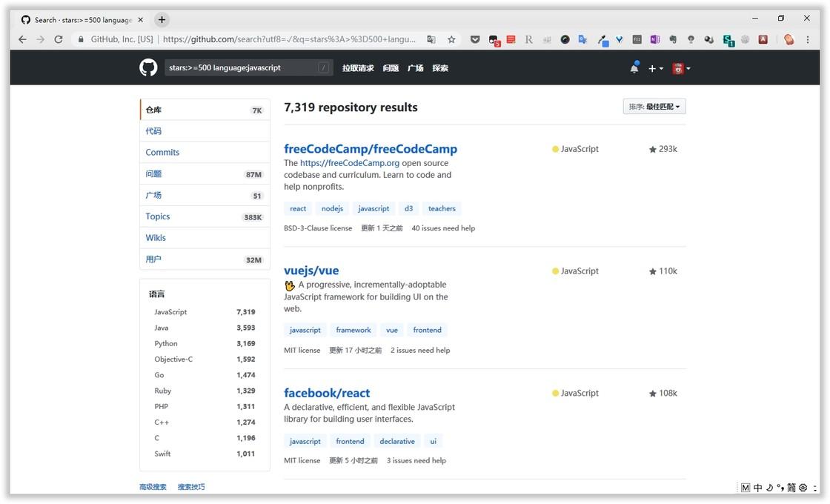Click your profile avatar in the header
This screenshot has width=830, height=504.
click(677, 67)
